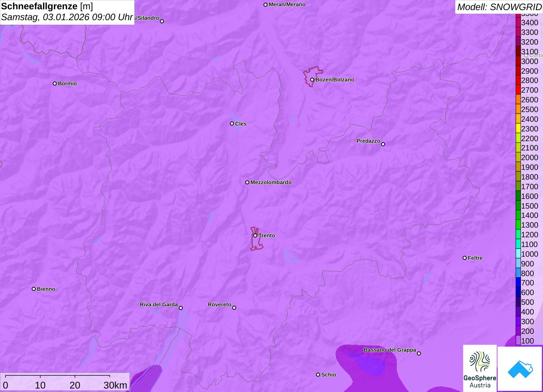Image resolution: width=543 pixels, height=392 pixels.
Task: Click the Bormio location marker
Action: pyautogui.click(x=55, y=83)
